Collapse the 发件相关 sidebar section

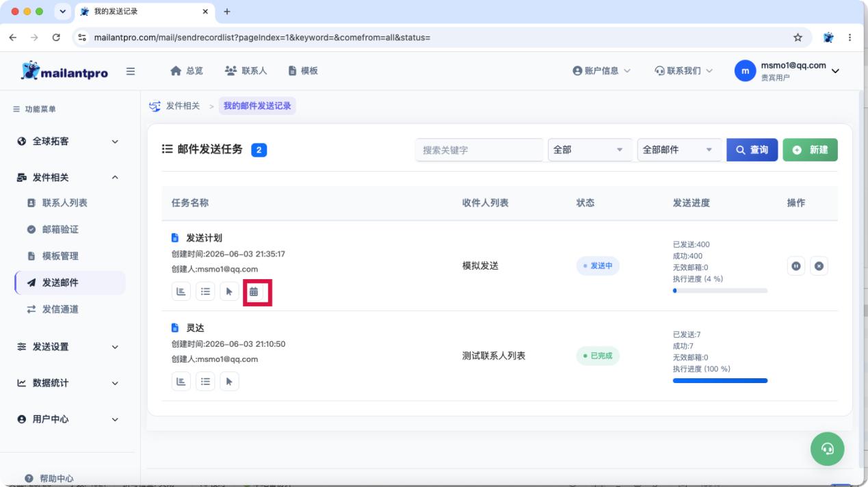[68, 178]
